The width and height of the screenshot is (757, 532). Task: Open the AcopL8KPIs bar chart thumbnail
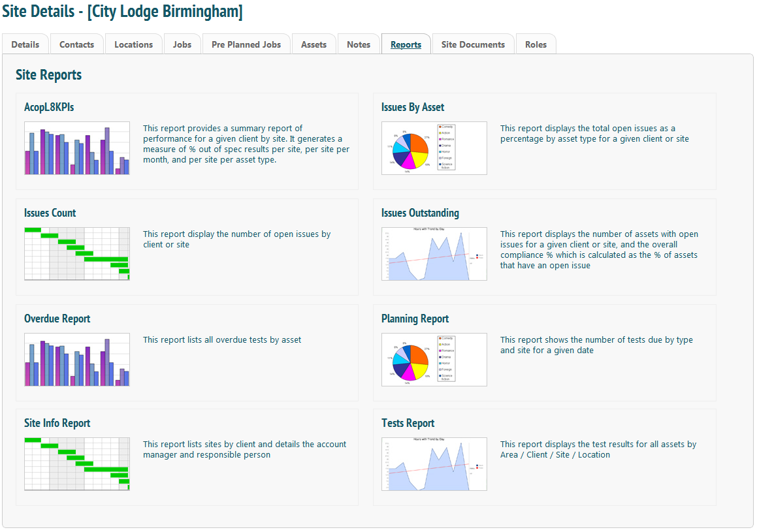77,148
